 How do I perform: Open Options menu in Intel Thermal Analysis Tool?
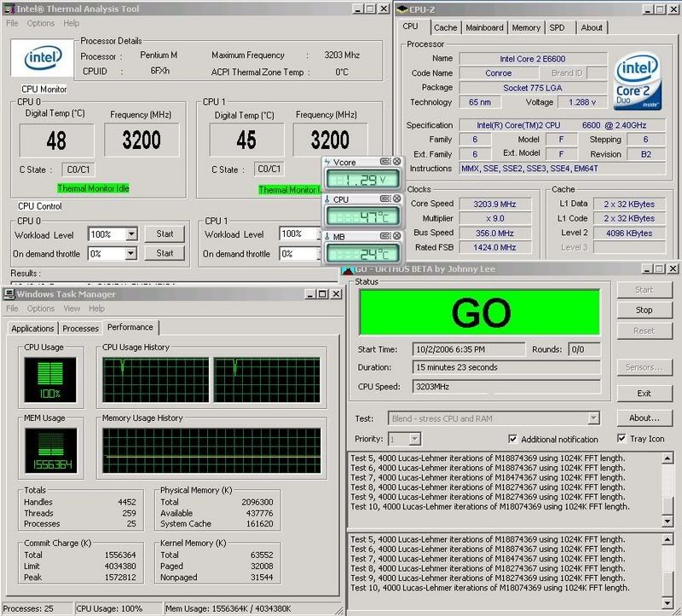click(x=41, y=23)
